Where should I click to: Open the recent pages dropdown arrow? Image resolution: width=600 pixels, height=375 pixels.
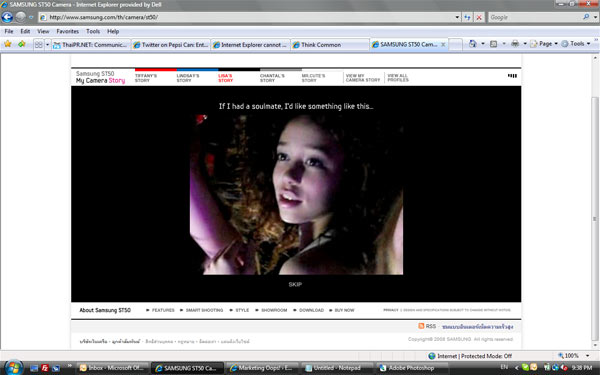click(31, 17)
